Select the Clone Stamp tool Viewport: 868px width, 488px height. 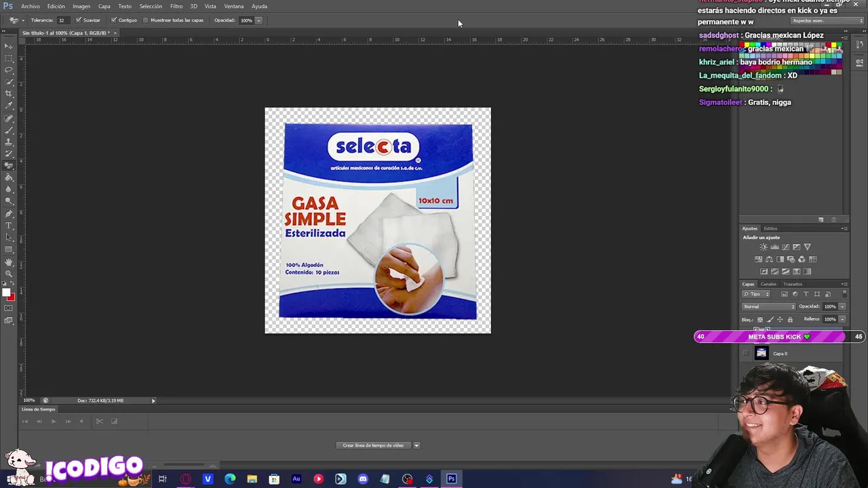[9, 142]
